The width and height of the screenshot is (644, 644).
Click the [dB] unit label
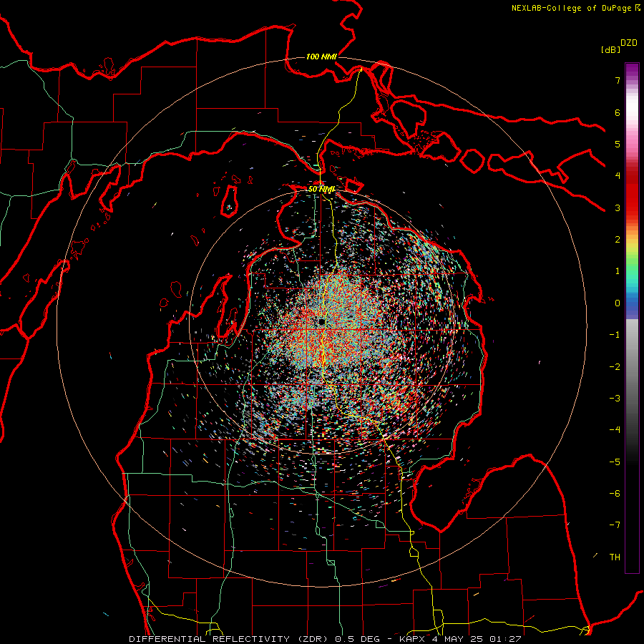point(610,49)
